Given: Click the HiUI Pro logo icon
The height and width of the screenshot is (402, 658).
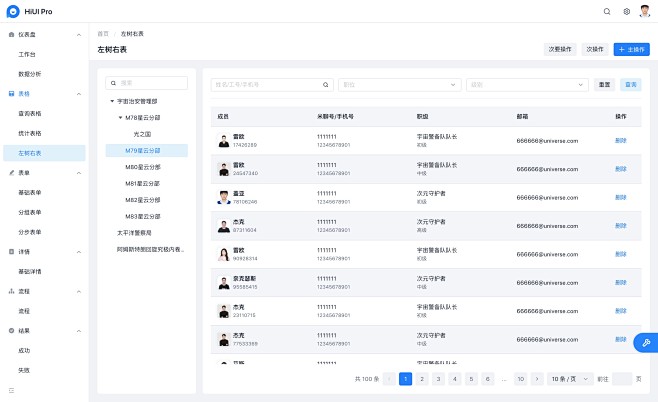Looking at the screenshot, I should pos(13,11).
